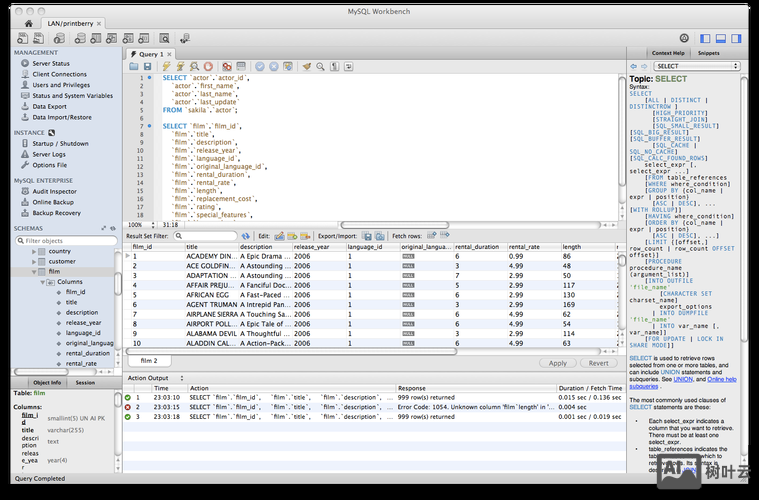The image size is (759, 500).
Task: Open SQL script file folder icon
Action: 134,66
